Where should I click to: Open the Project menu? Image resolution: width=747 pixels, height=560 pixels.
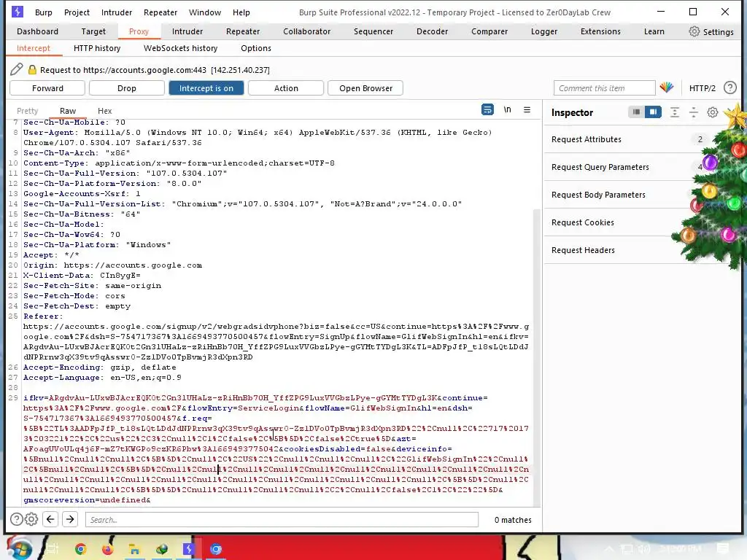click(x=77, y=12)
